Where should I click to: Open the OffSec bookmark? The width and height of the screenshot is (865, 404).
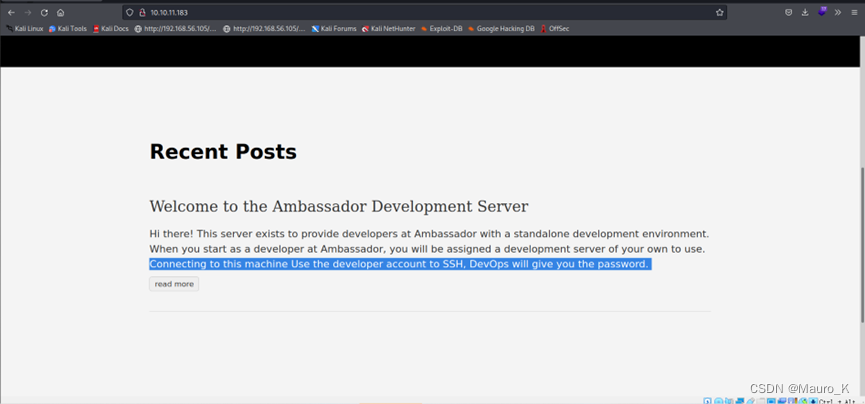(554, 29)
